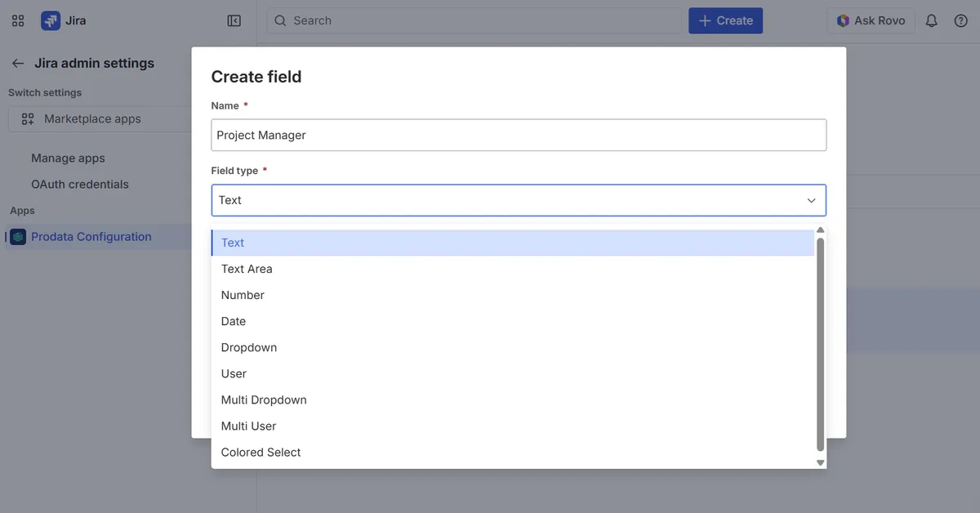This screenshot has width=980, height=513.
Task: Toggle the Field type combo box
Action: [x=519, y=200]
